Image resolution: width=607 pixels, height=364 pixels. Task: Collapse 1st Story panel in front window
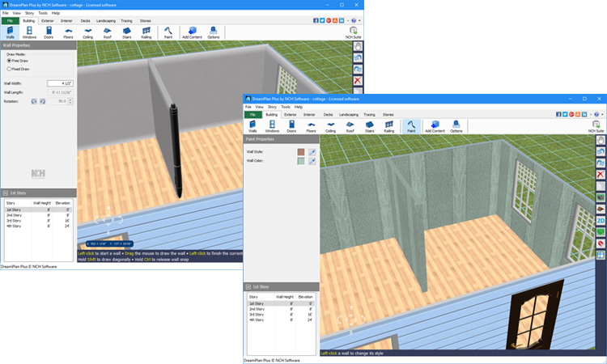click(248, 287)
